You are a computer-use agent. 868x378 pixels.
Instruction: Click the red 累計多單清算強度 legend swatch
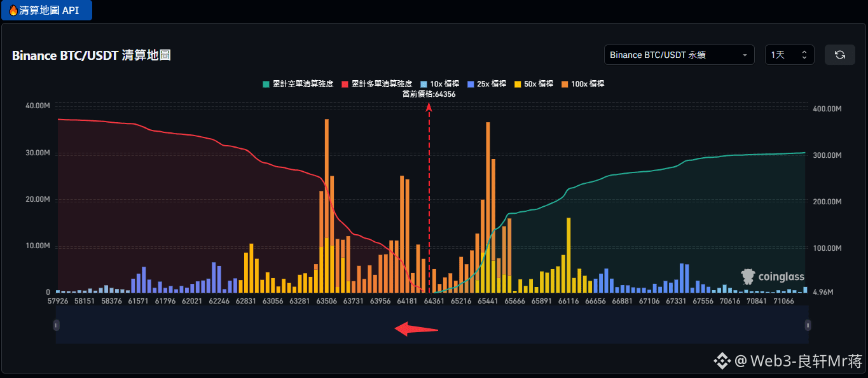point(345,84)
